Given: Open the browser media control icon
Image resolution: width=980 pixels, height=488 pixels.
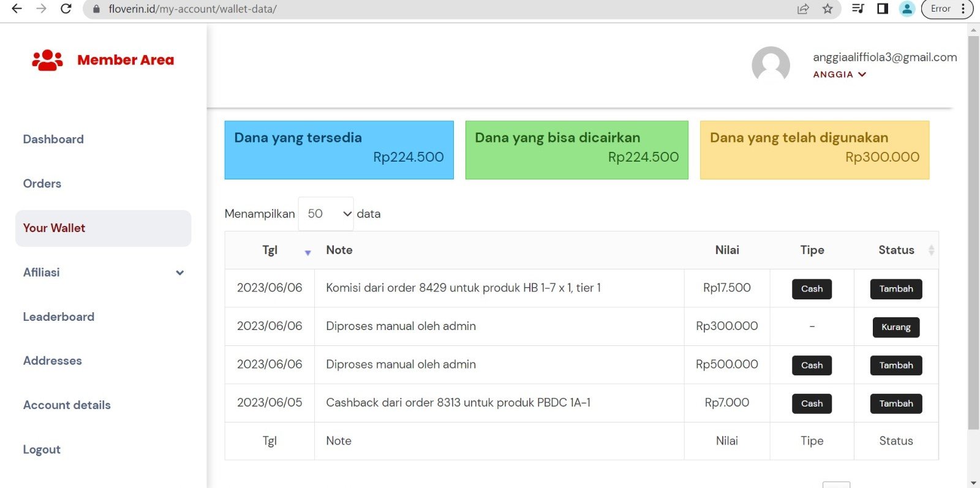Looking at the screenshot, I should tap(858, 9).
